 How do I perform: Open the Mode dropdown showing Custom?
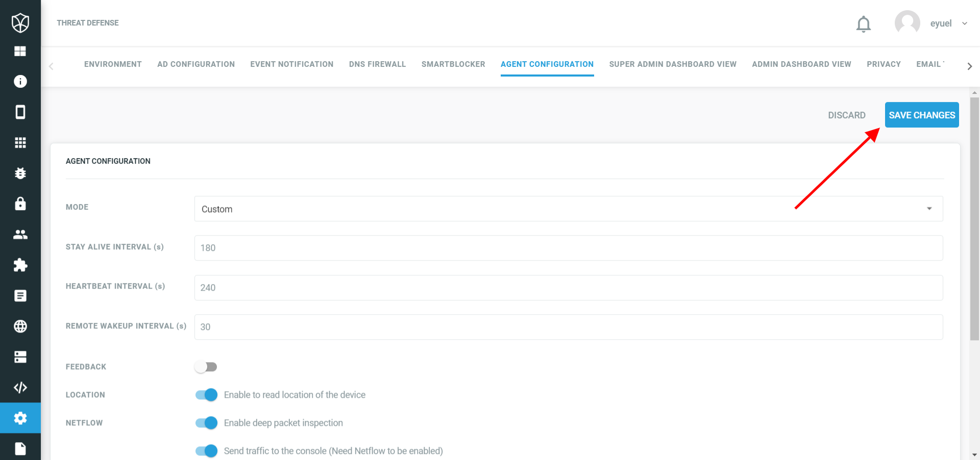point(569,209)
